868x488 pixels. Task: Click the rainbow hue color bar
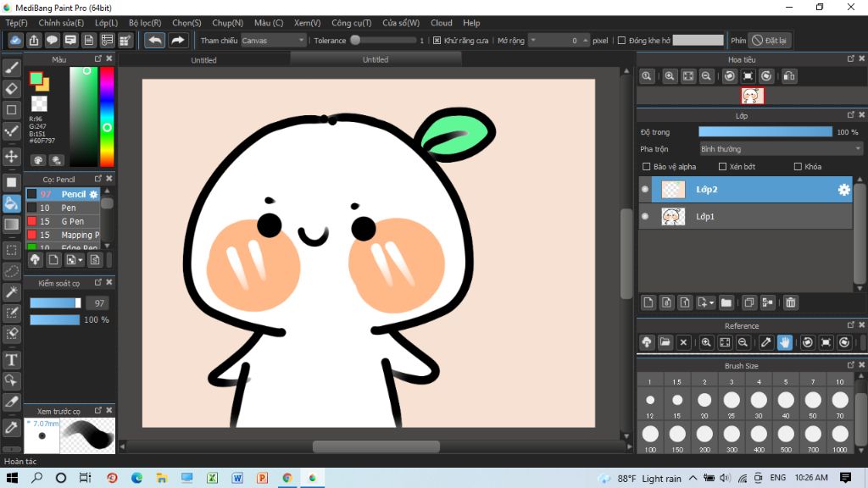tap(107, 116)
